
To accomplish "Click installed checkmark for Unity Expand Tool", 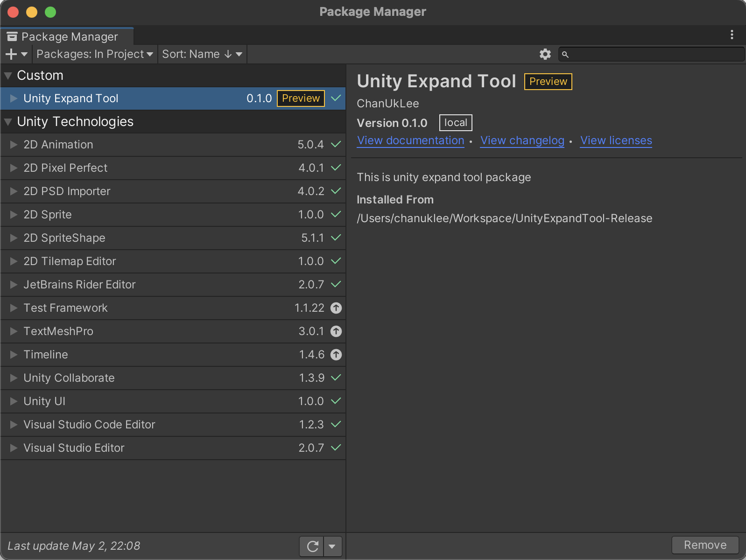I will tap(336, 98).
